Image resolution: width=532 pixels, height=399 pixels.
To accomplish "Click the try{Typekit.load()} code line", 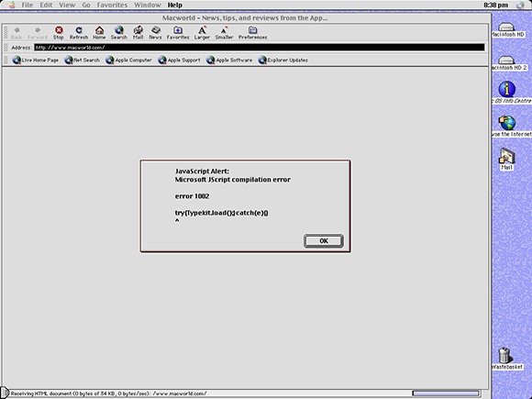I will [x=222, y=213].
